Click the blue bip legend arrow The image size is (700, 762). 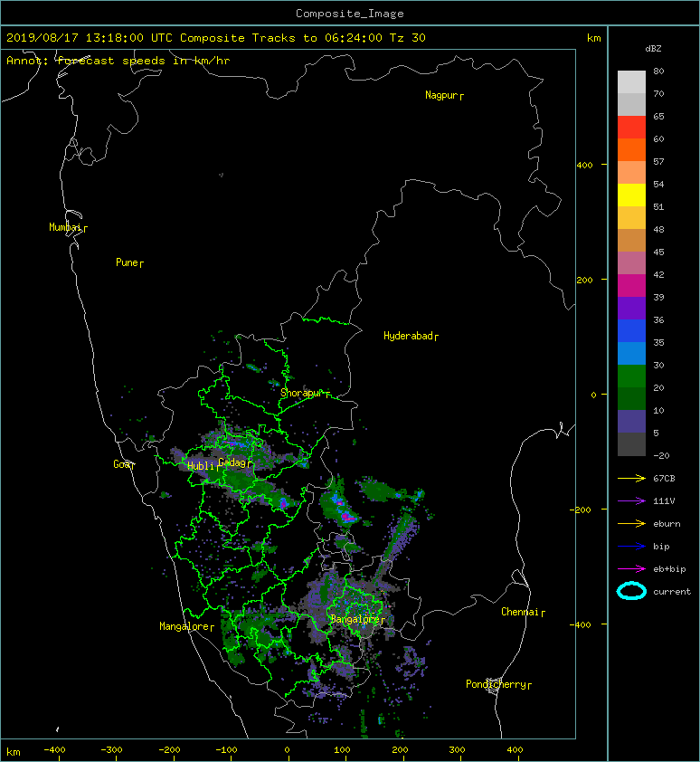click(x=631, y=547)
